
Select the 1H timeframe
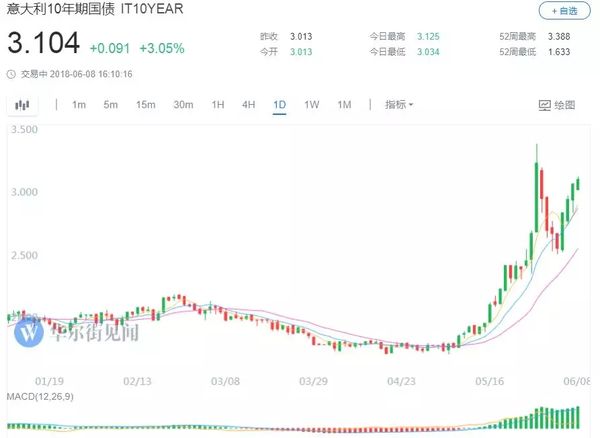point(218,105)
